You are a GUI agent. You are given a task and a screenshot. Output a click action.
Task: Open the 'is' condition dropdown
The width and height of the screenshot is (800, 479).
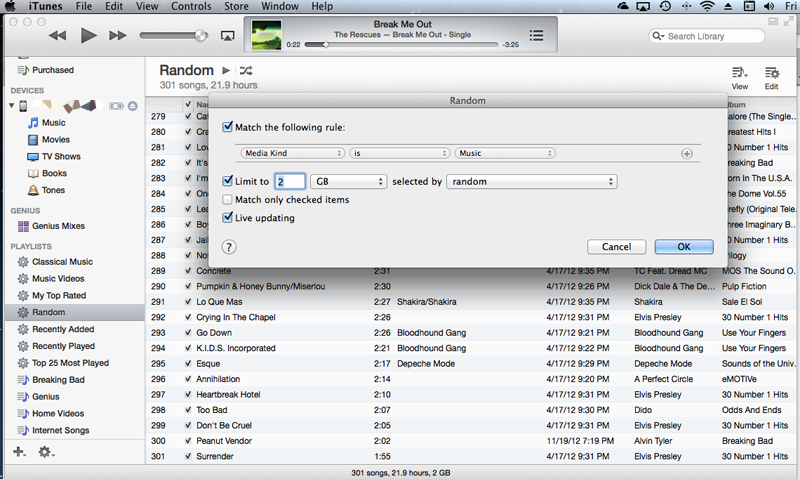[x=399, y=153]
